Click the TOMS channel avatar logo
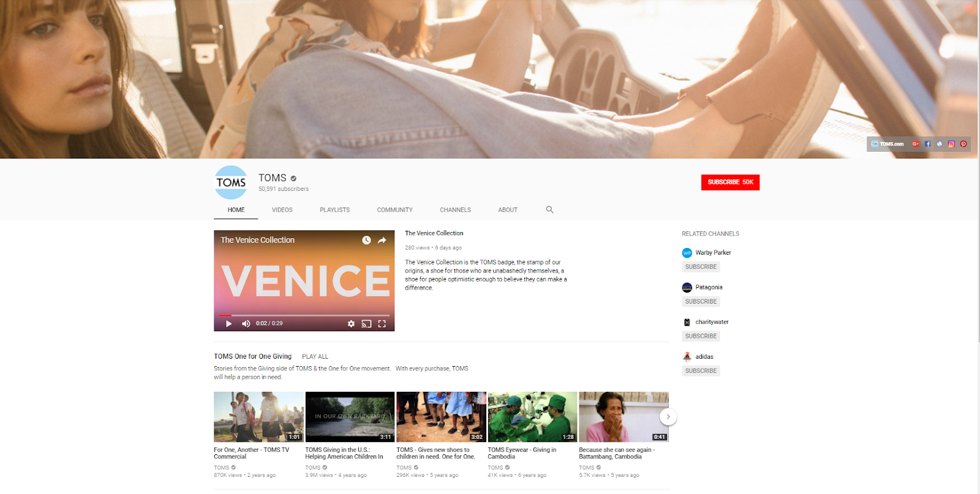980x494 pixels. (x=231, y=182)
